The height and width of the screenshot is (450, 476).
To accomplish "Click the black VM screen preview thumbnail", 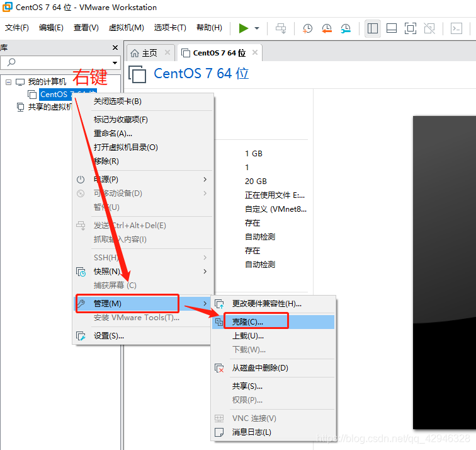I will [x=445, y=272].
